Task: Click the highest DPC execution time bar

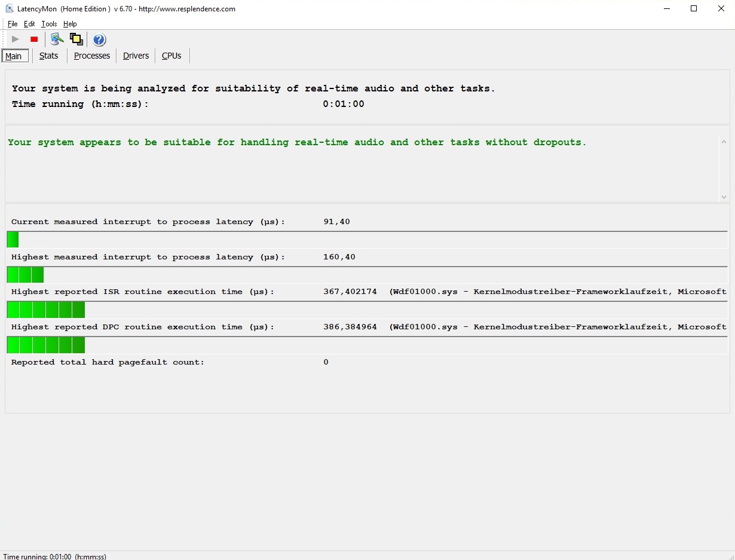Action: tap(367, 345)
